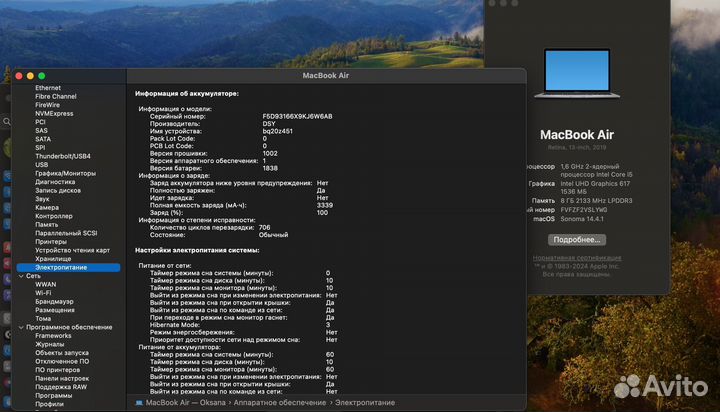Collapse the Сеть section in the sidebar

(x=20, y=275)
